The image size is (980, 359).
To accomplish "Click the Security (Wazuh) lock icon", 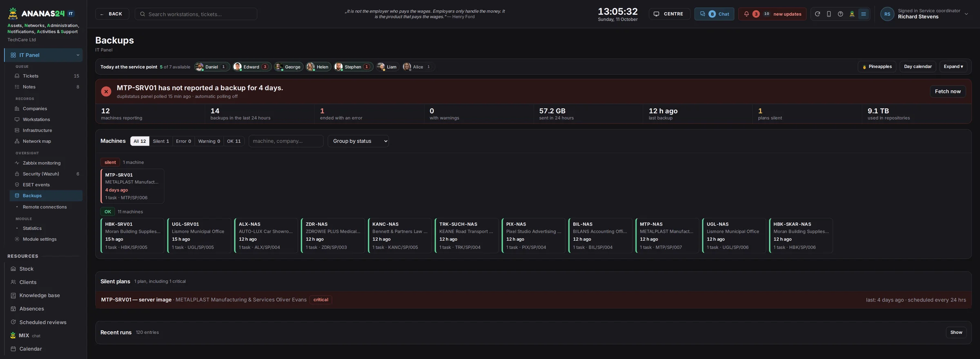I will click(x=17, y=174).
